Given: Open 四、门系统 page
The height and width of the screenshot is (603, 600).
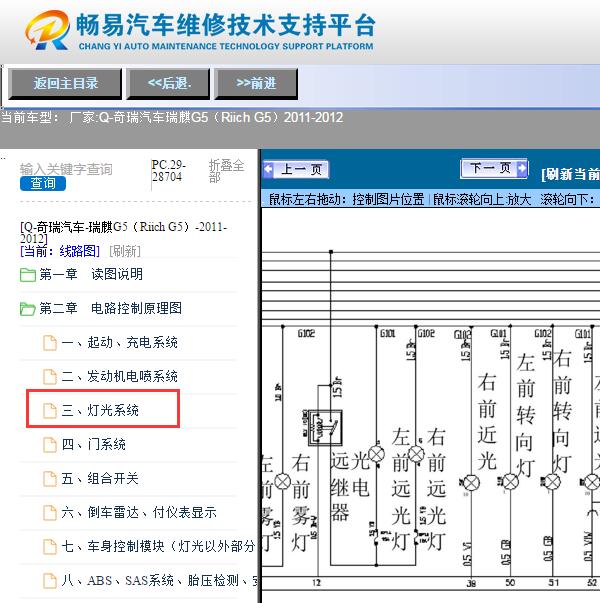Looking at the screenshot, I should [x=93, y=444].
